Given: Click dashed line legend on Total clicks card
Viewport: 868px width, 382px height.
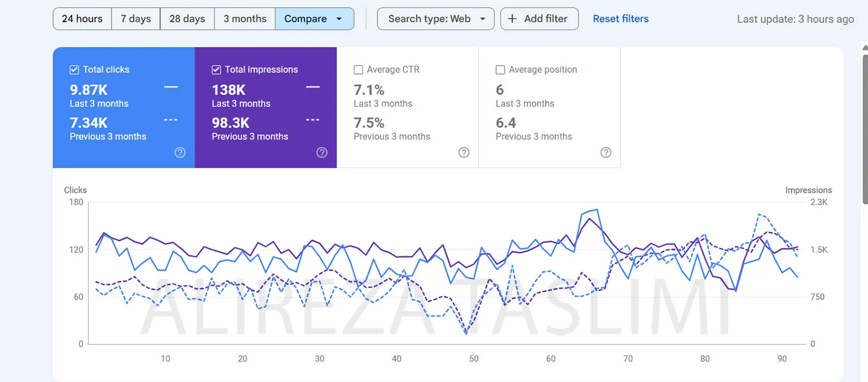Looking at the screenshot, I should pos(171,120).
